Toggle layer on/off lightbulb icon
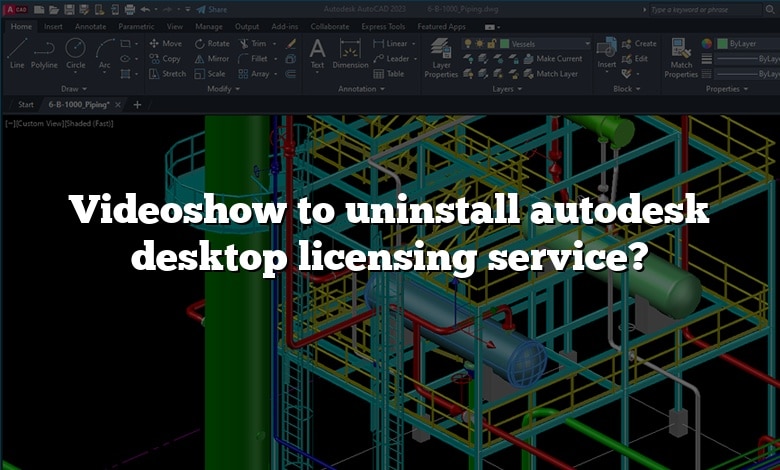 coord(469,44)
